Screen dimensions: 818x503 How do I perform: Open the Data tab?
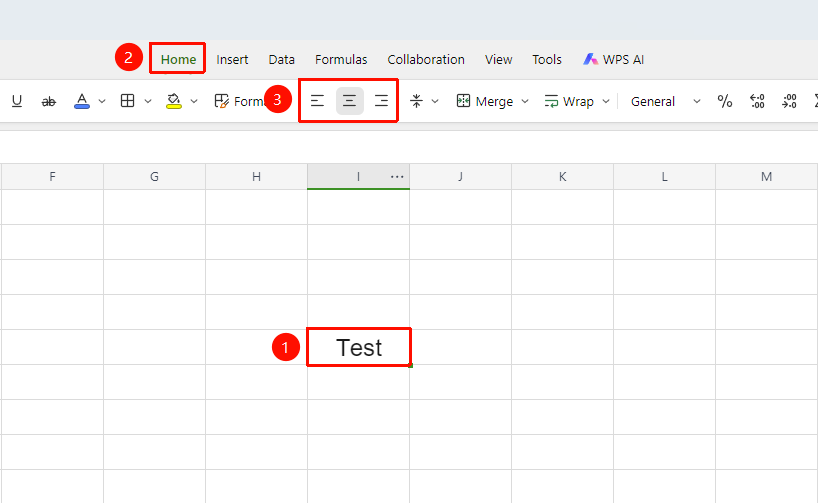[282, 59]
